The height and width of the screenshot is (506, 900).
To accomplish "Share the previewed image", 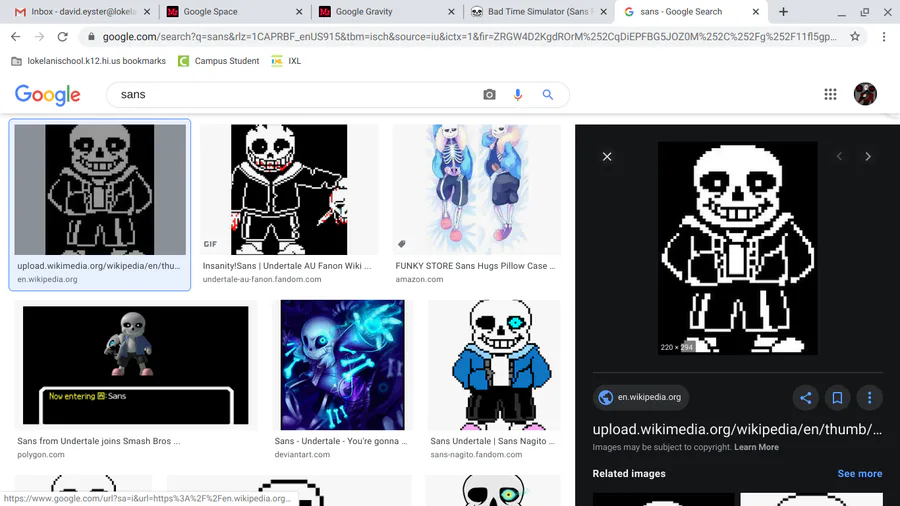I will pos(805,398).
